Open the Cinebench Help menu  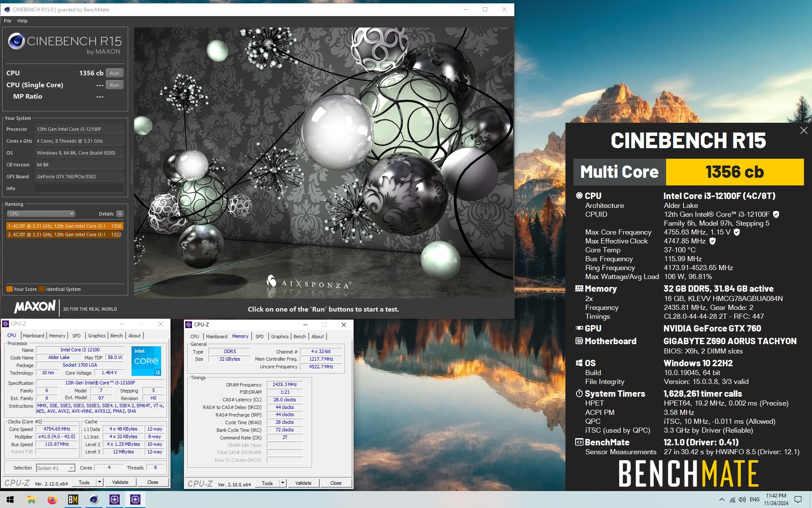click(x=22, y=21)
